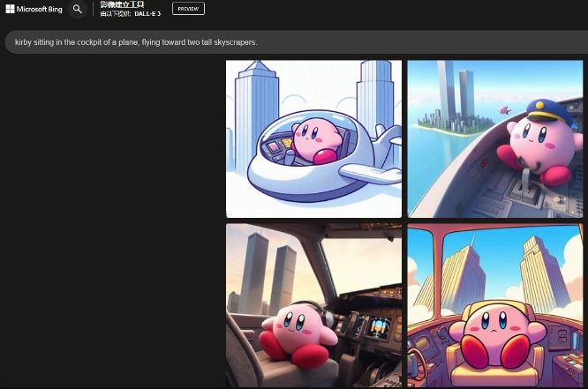Open image of Kirby wearing pilot cap
Screen dimensions: 588x389
pyautogui.click(x=495, y=139)
